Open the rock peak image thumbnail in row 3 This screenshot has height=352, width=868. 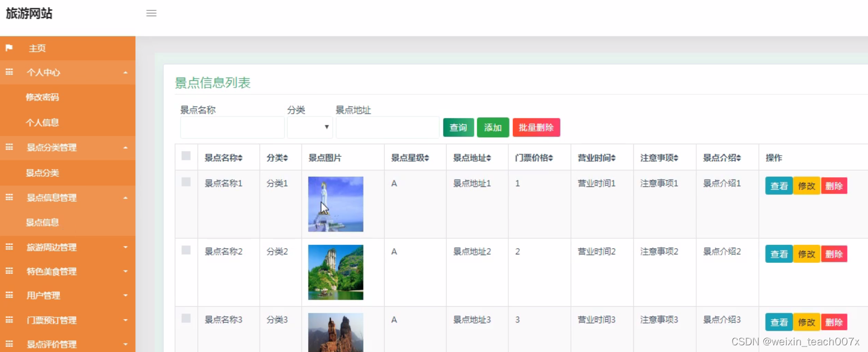point(336,332)
